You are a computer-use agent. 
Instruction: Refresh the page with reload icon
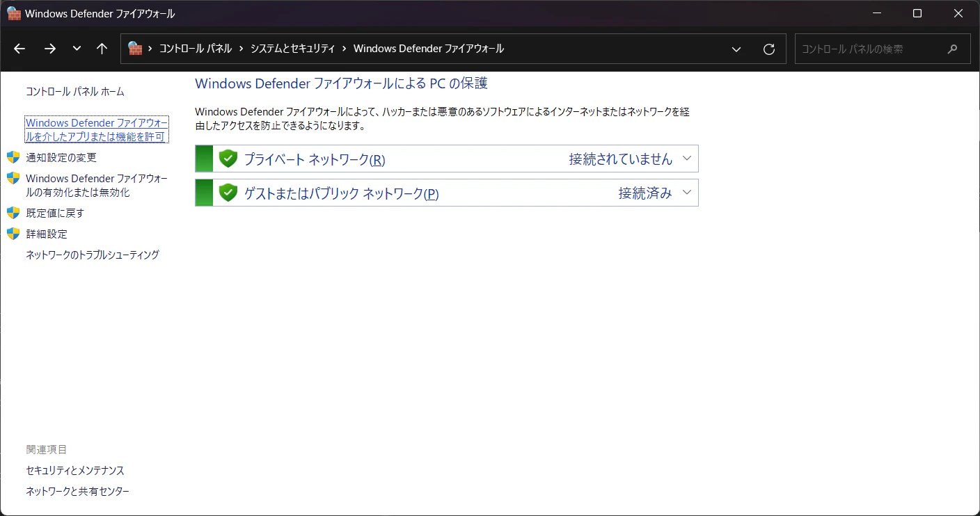[769, 49]
